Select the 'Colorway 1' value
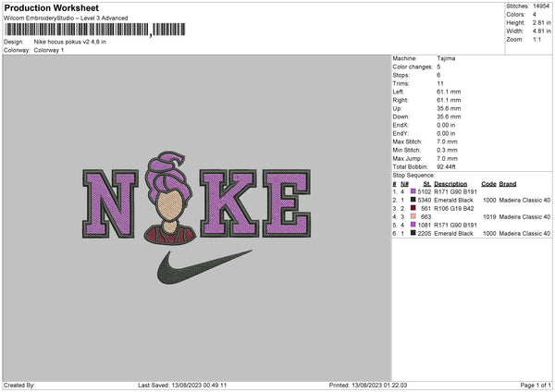This screenshot has width=555, height=392. click(x=49, y=50)
